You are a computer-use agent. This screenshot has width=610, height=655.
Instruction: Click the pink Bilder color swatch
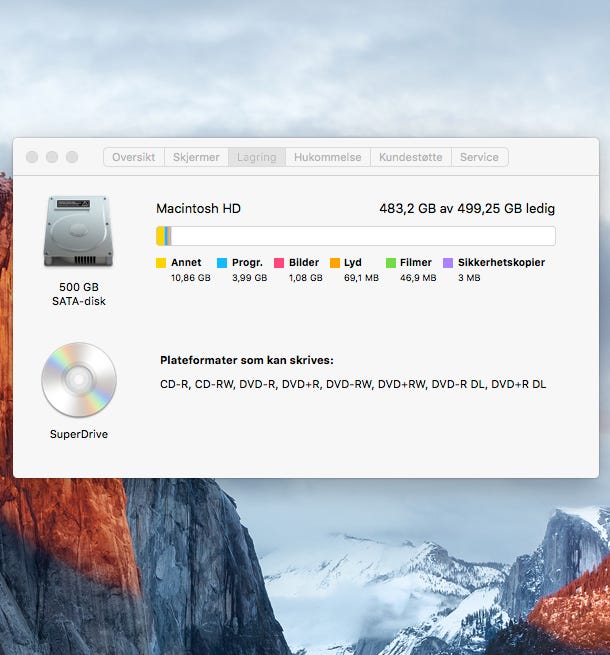(279, 263)
